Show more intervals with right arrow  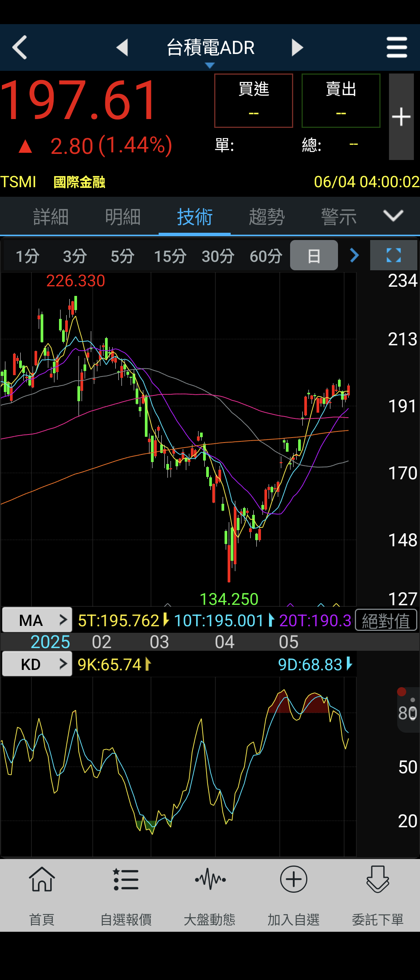[354, 255]
